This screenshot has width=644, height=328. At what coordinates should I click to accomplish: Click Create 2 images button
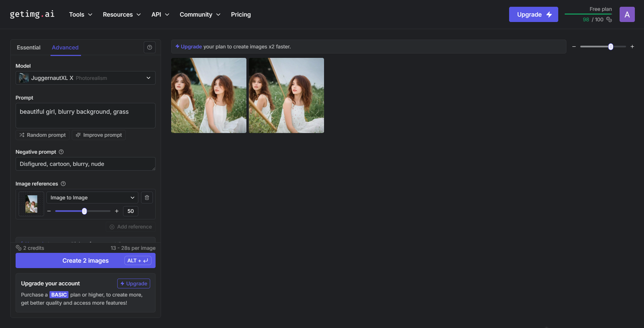tap(86, 261)
